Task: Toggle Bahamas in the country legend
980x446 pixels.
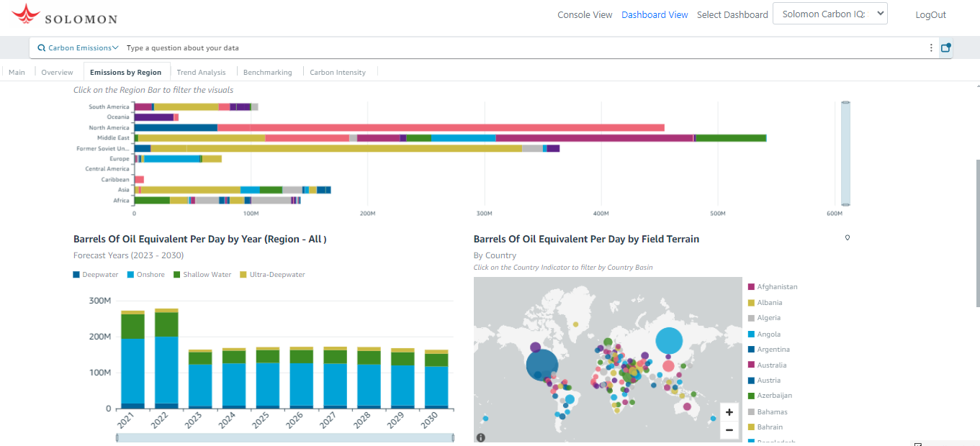Action: 768,412
